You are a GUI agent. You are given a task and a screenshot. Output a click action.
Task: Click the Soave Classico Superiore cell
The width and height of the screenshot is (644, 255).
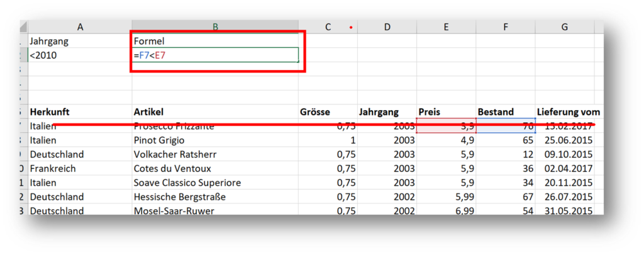tap(214, 183)
